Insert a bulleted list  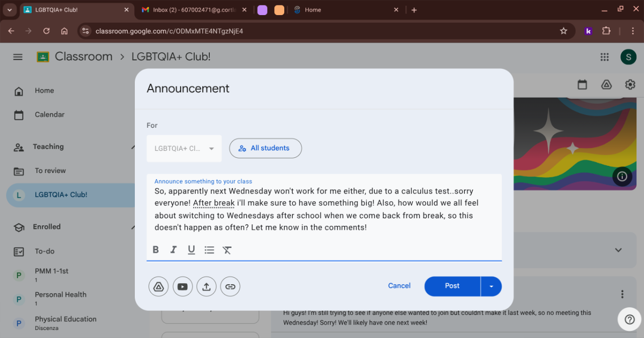point(209,250)
